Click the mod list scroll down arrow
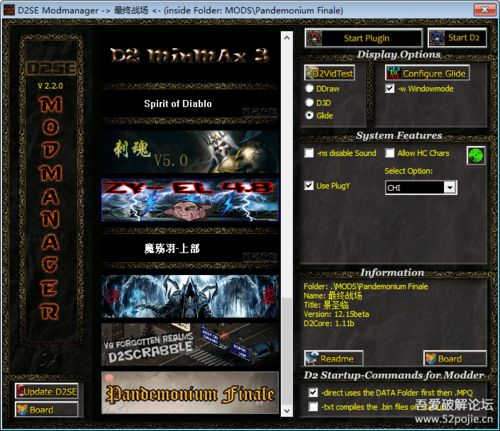 pos(287,411)
